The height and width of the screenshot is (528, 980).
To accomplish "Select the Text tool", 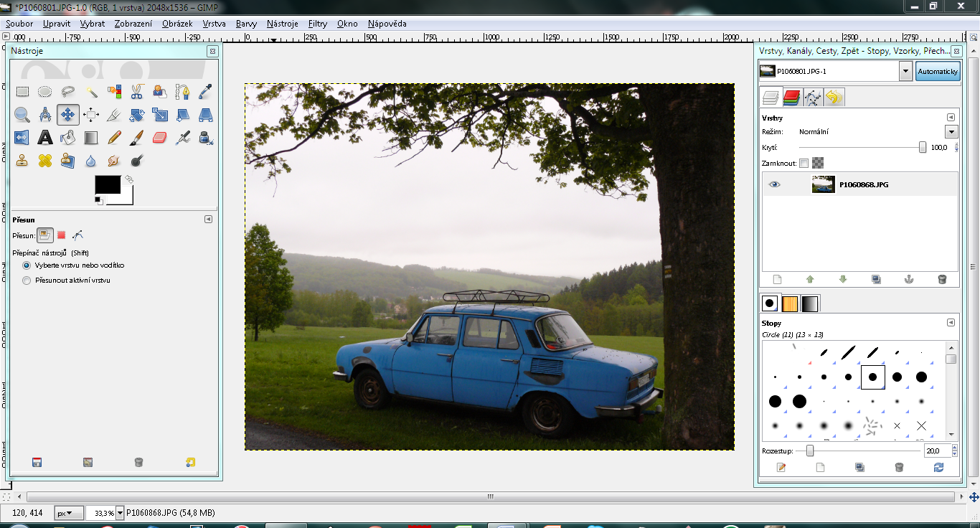I will pos(45,137).
